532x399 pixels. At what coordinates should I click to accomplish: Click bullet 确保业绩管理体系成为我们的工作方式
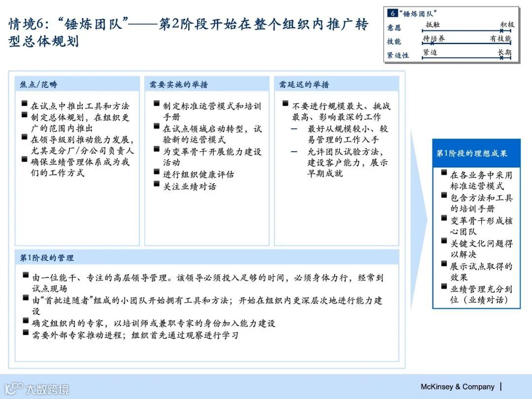[80, 167]
